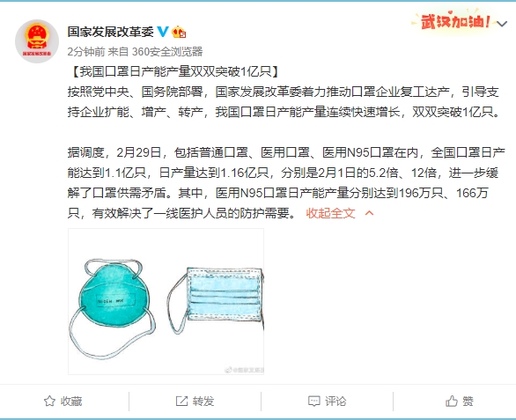Like the post with thumbs-up icon
516x420 pixels.
452,401
